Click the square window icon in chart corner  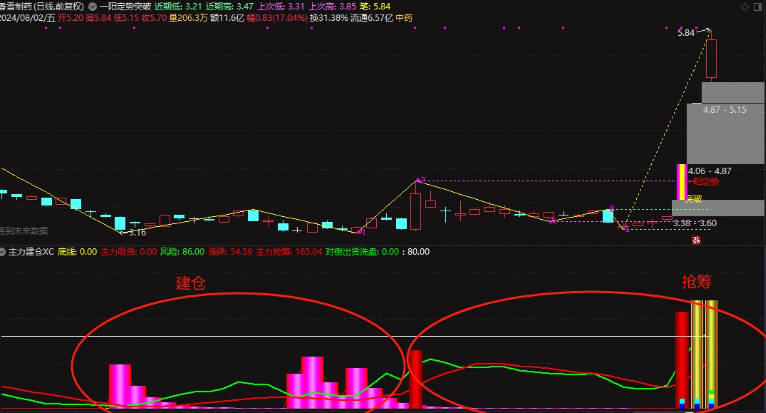point(759,7)
